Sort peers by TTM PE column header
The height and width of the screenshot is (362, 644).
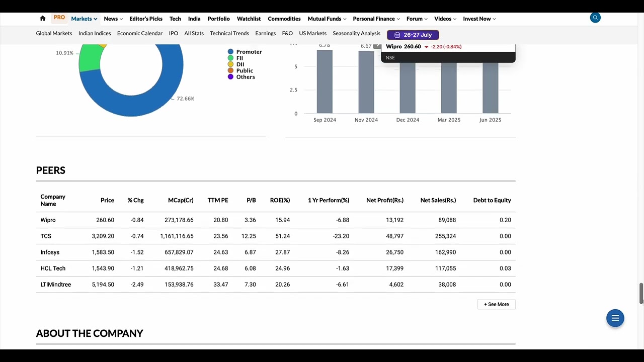coord(218,200)
